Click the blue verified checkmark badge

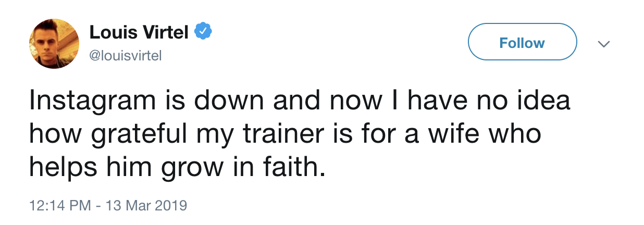pos(202,32)
